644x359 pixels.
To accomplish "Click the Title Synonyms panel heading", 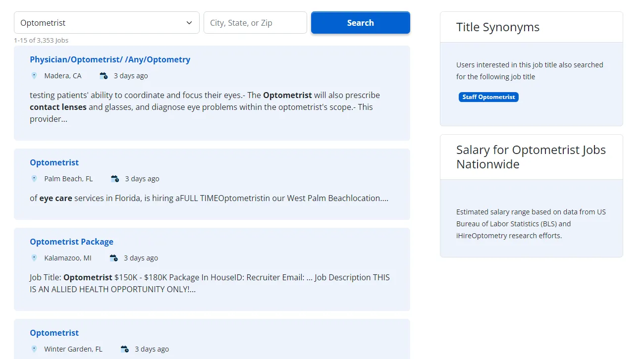I will [498, 27].
